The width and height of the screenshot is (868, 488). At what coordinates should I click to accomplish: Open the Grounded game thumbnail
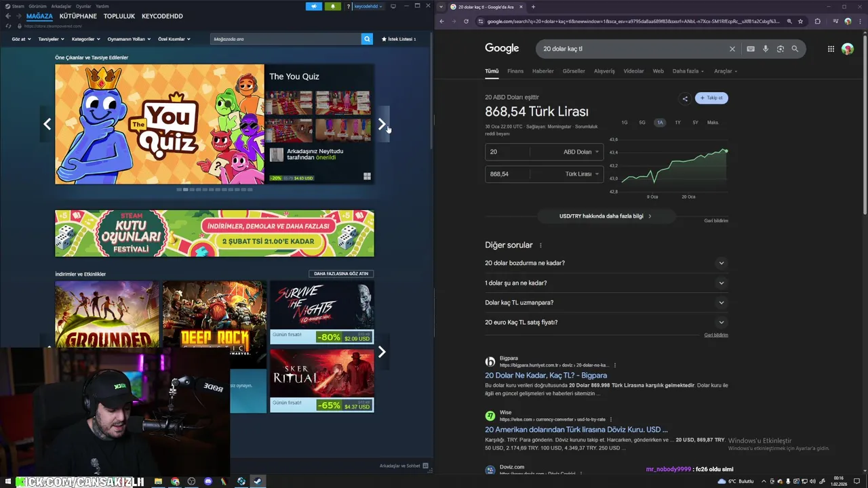pos(107,314)
